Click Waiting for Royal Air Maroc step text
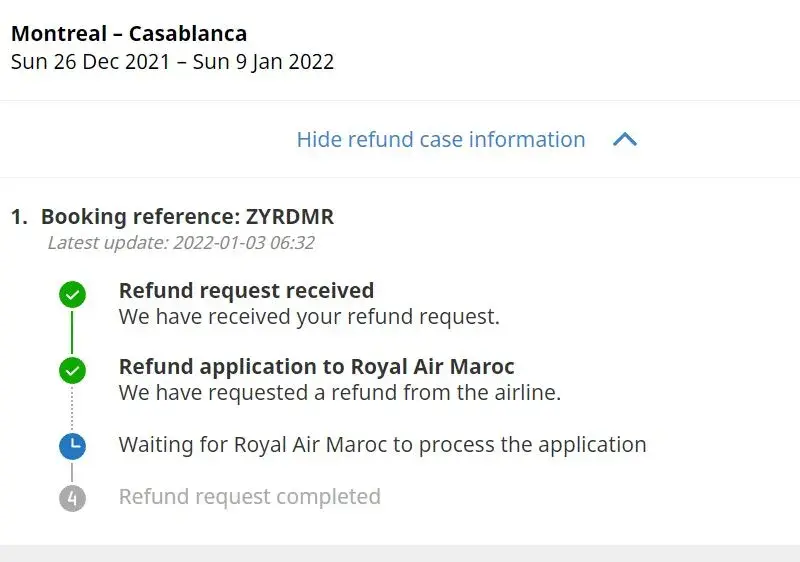This screenshot has height=562, width=800. tap(382, 444)
